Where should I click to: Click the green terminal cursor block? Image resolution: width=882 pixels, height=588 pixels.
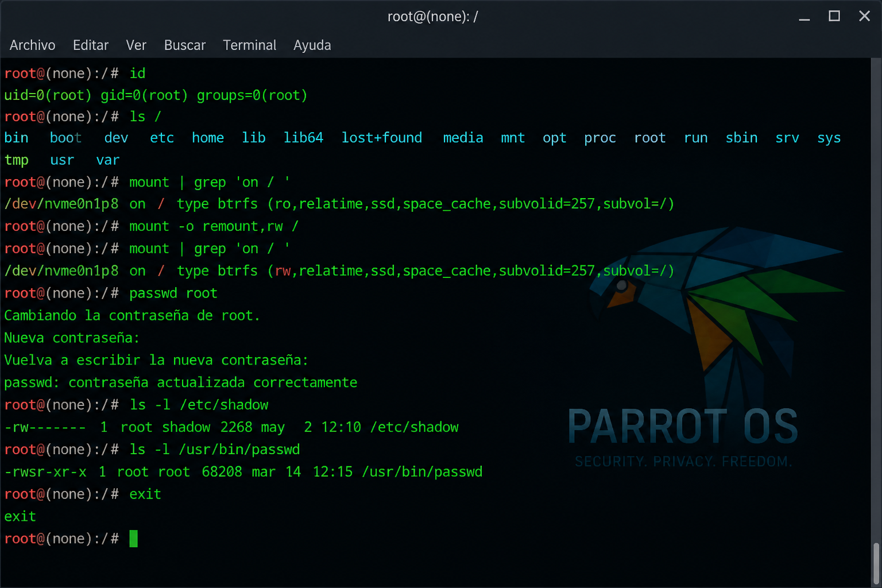point(134,539)
